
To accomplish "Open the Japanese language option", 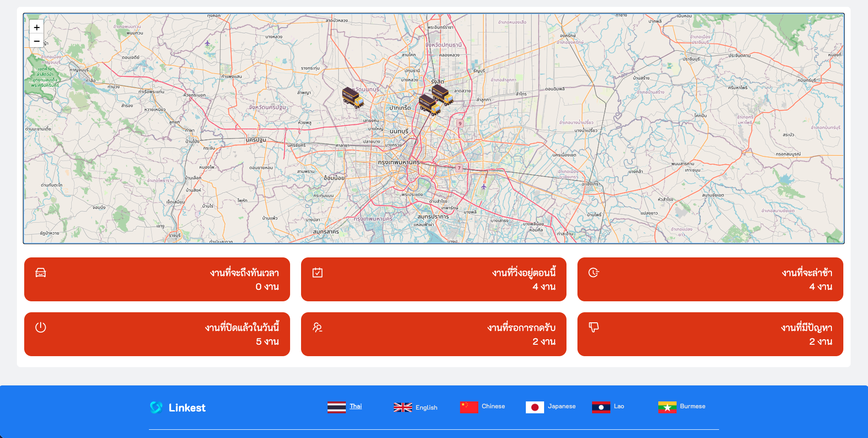I will click(561, 406).
